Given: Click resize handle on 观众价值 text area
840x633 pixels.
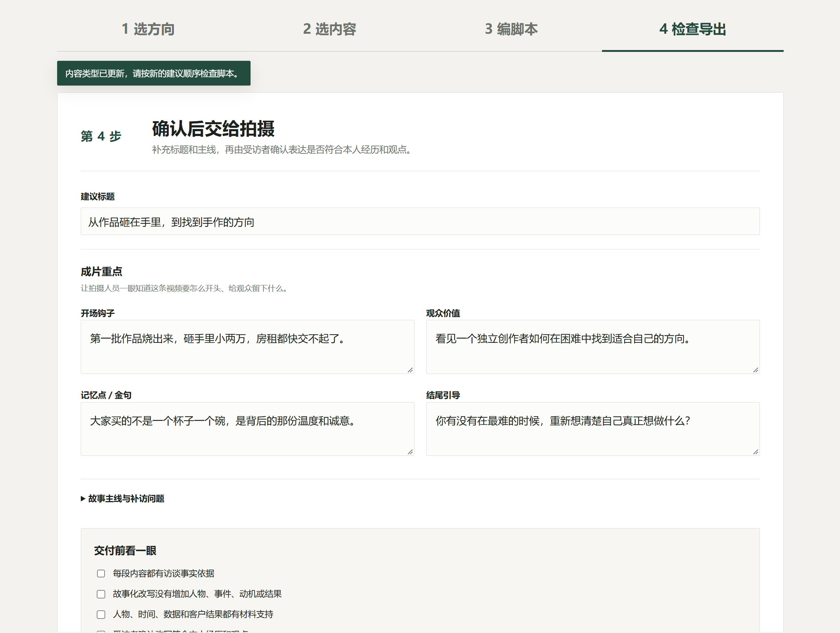Looking at the screenshot, I should [x=756, y=370].
